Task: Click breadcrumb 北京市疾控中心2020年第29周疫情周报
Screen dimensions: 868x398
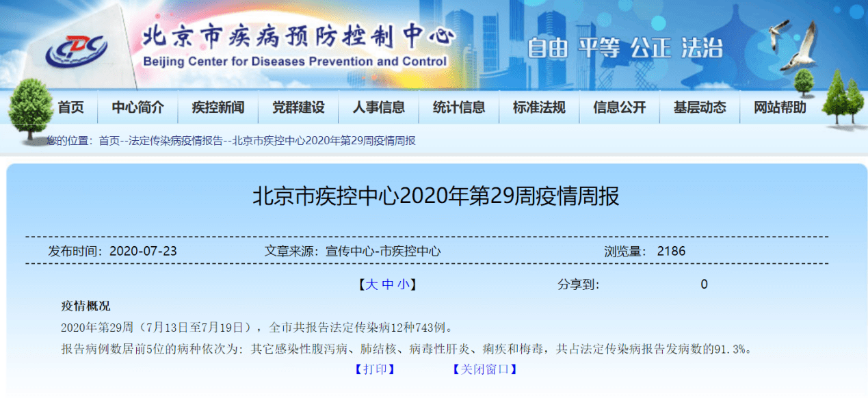Action: pos(324,141)
